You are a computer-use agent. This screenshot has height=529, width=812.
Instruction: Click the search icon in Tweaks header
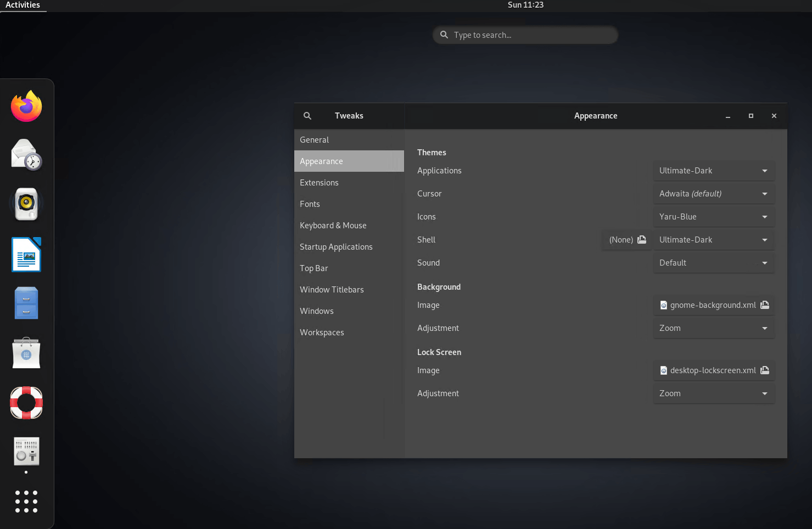pyautogui.click(x=307, y=116)
